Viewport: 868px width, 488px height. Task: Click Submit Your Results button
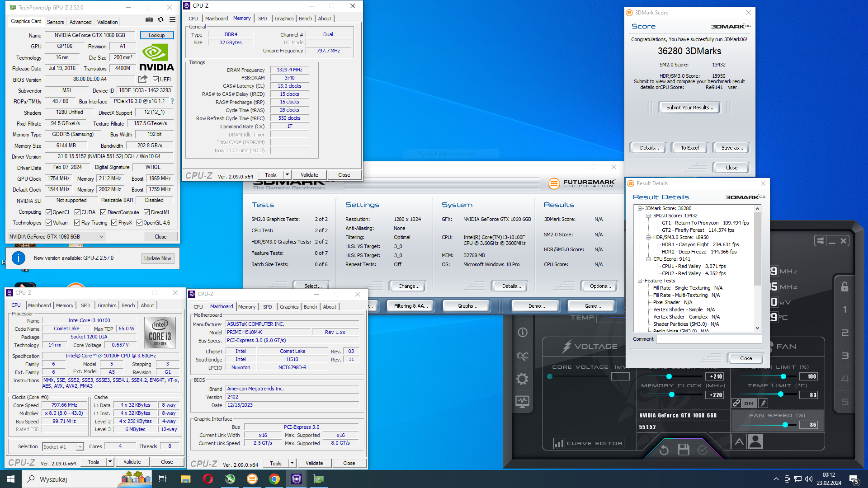coord(689,108)
